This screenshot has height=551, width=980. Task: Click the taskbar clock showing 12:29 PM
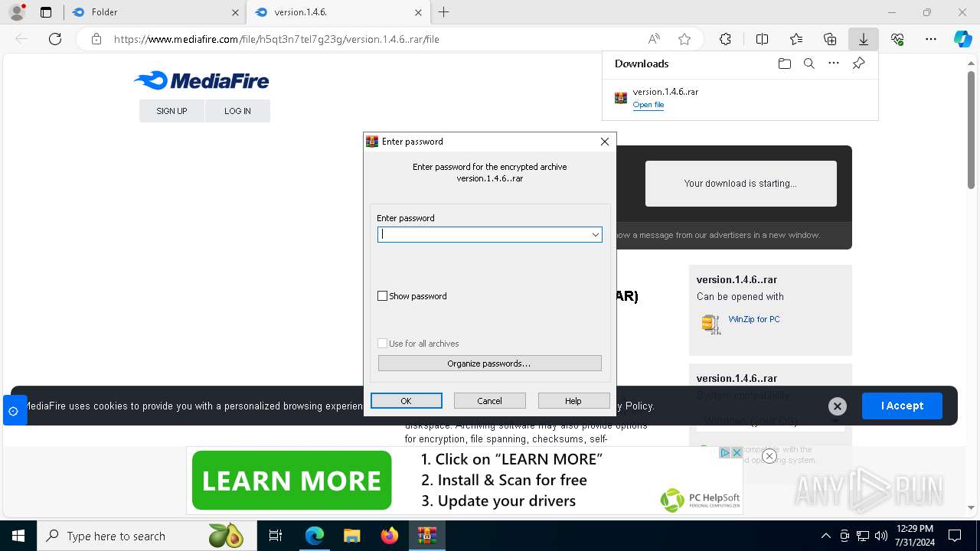coord(914,536)
